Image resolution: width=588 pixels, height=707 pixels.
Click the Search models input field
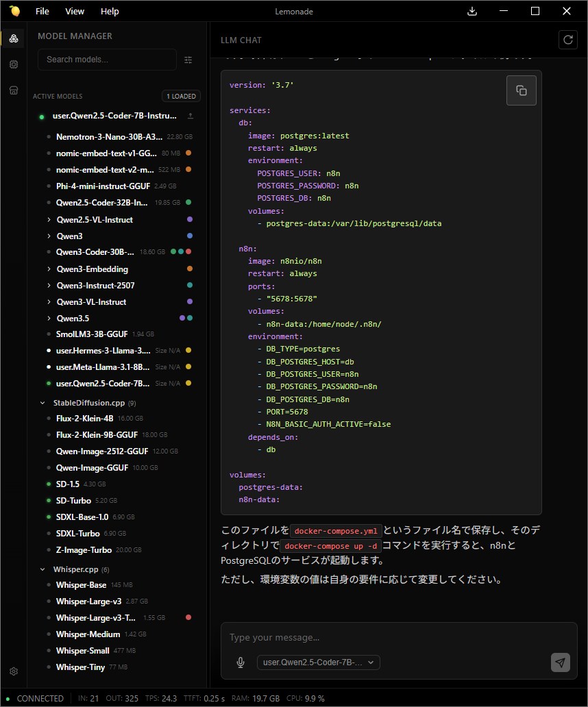(107, 60)
